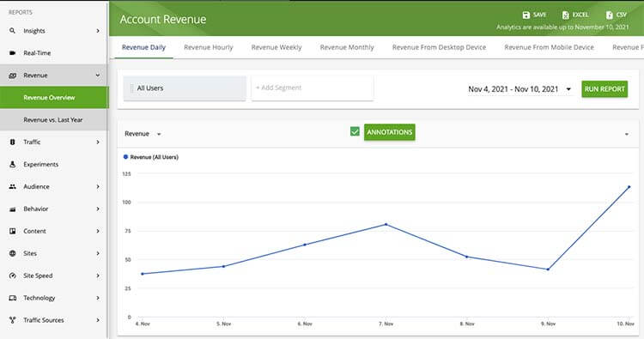644x339 pixels.
Task: Open Revenue From Mobile Device tab
Action: pyautogui.click(x=550, y=47)
